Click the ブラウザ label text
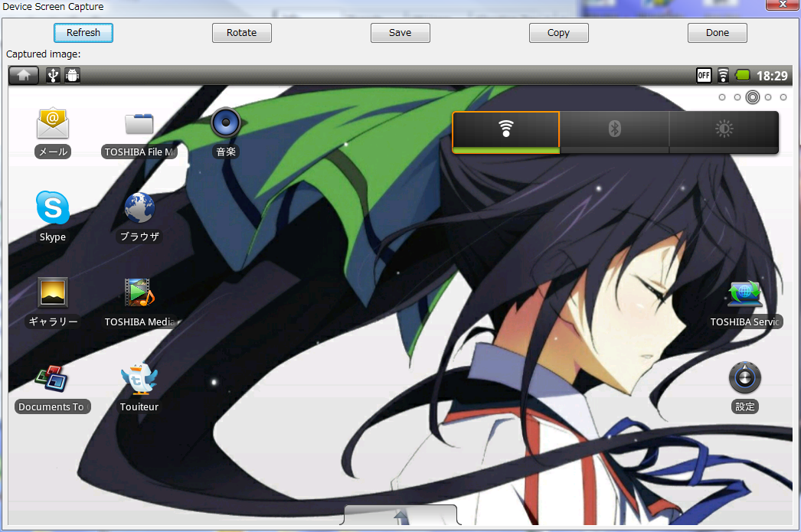The image size is (801, 532). (x=139, y=237)
